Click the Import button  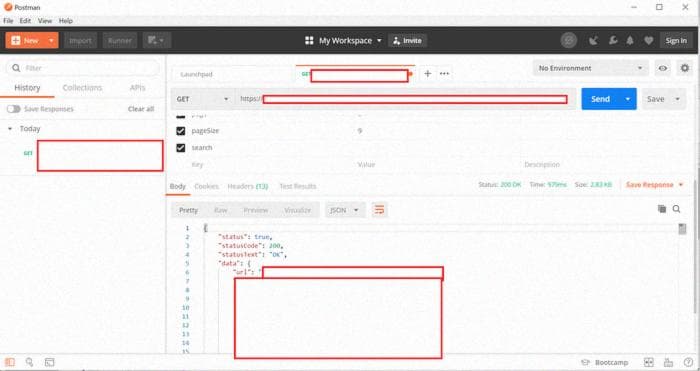point(80,41)
